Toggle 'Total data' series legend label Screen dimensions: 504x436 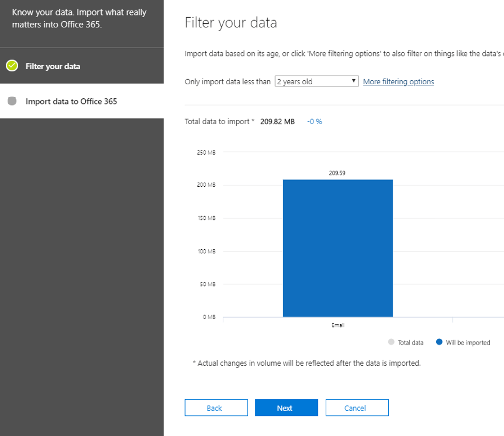click(410, 342)
